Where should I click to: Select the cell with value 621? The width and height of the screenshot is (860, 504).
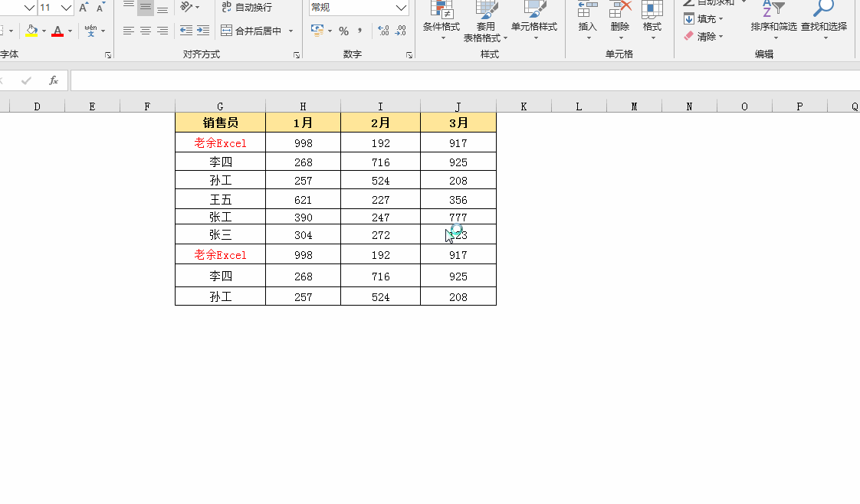303,199
